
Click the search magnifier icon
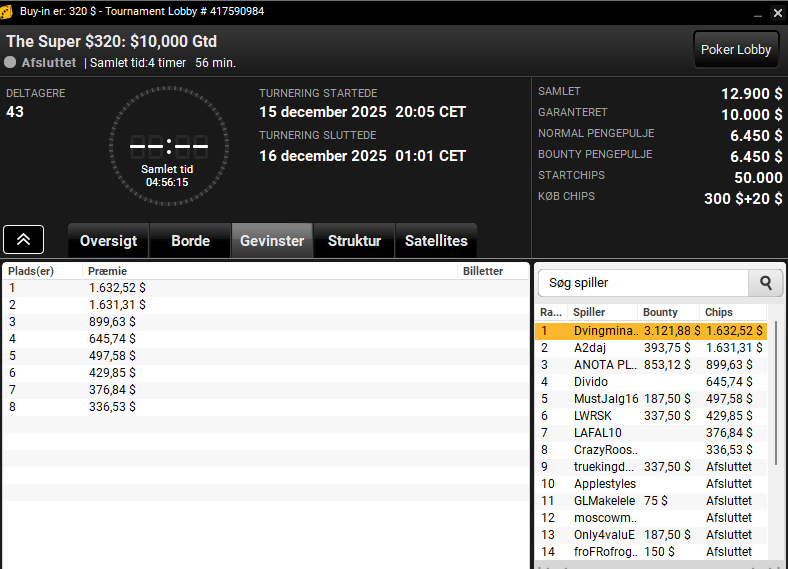(765, 283)
